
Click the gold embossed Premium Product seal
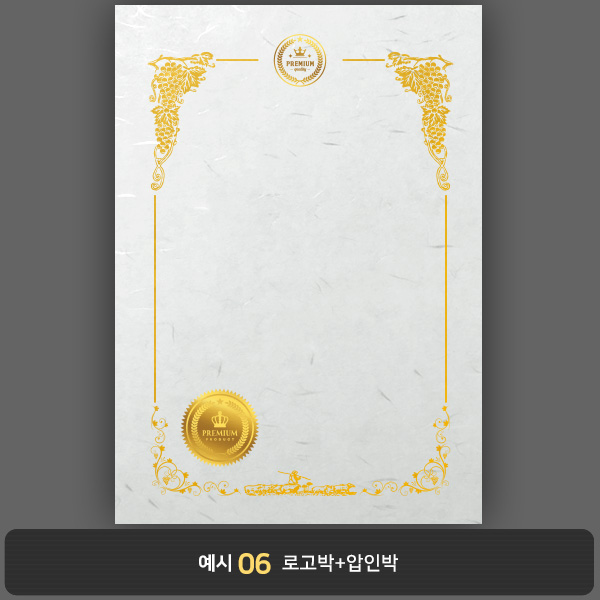pyautogui.click(x=220, y=427)
